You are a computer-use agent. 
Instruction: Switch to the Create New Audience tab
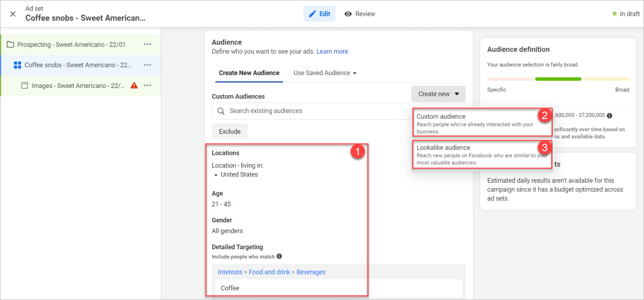[249, 72]
